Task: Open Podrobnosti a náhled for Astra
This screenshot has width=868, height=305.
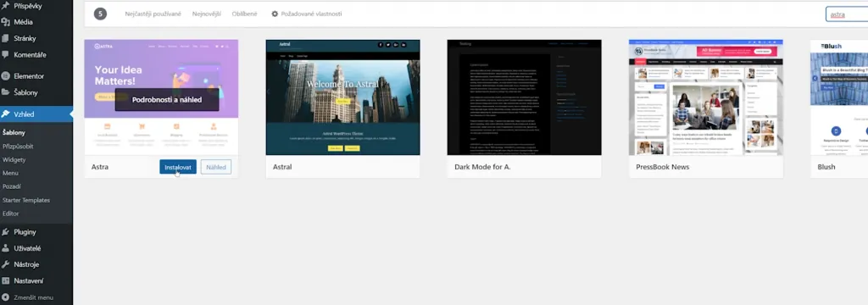Action: [167, 100]
